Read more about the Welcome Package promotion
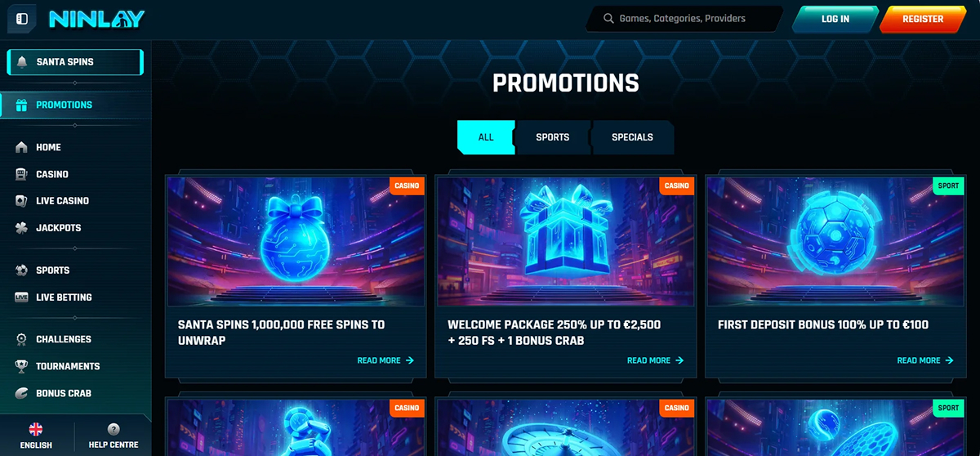 click(x=655, y=360)
